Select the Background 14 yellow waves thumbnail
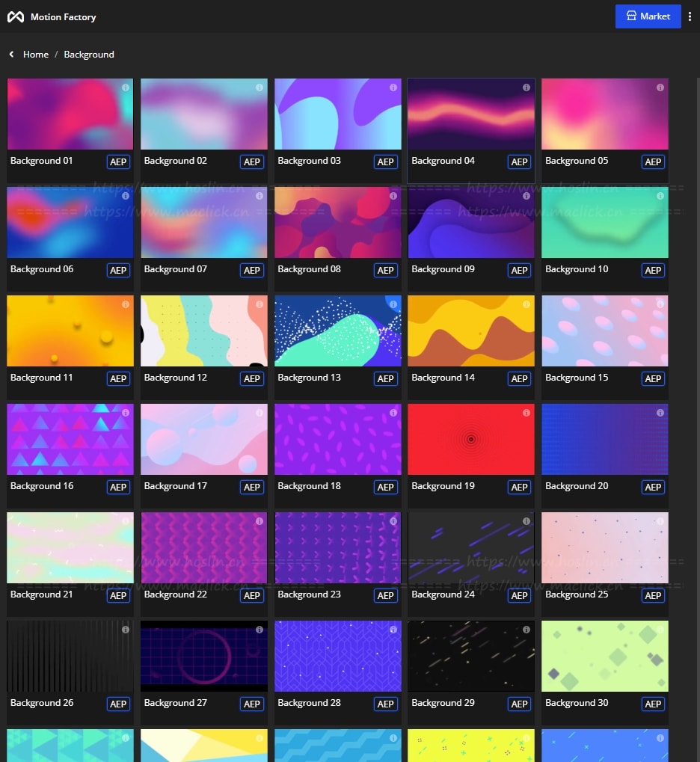 point(471,331)
